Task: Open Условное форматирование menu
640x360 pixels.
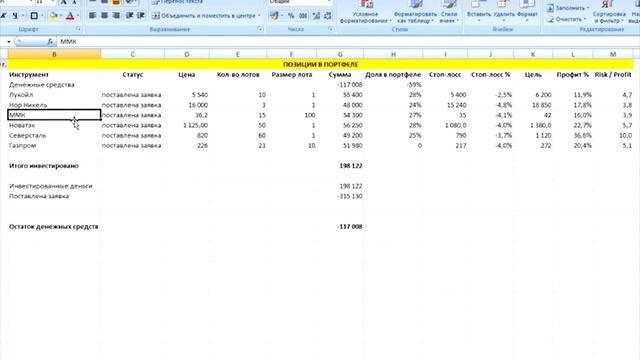Action: (365, 12)
